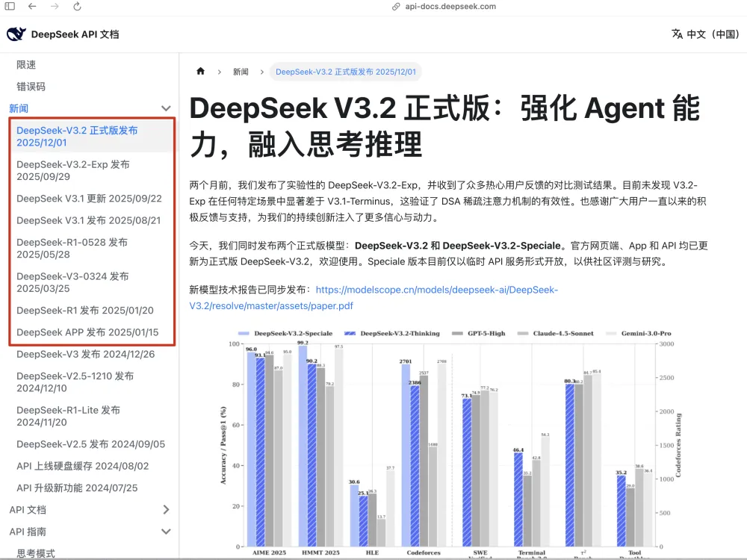
Task: Open 错误码 page in the sidebar
Action: pos(31,87)
